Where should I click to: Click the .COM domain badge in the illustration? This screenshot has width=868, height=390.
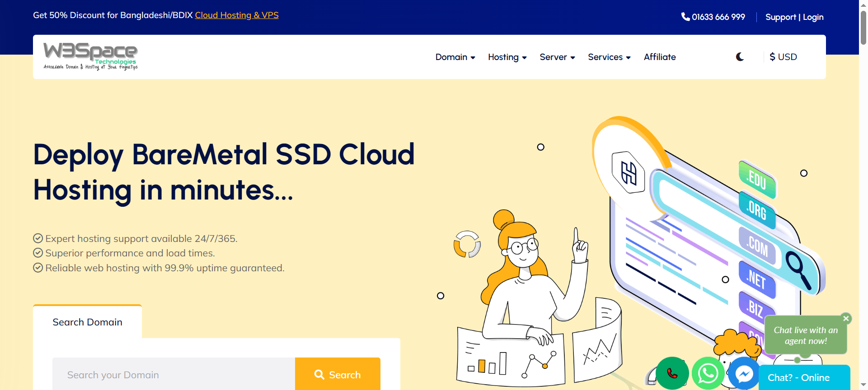coord(757,246)
